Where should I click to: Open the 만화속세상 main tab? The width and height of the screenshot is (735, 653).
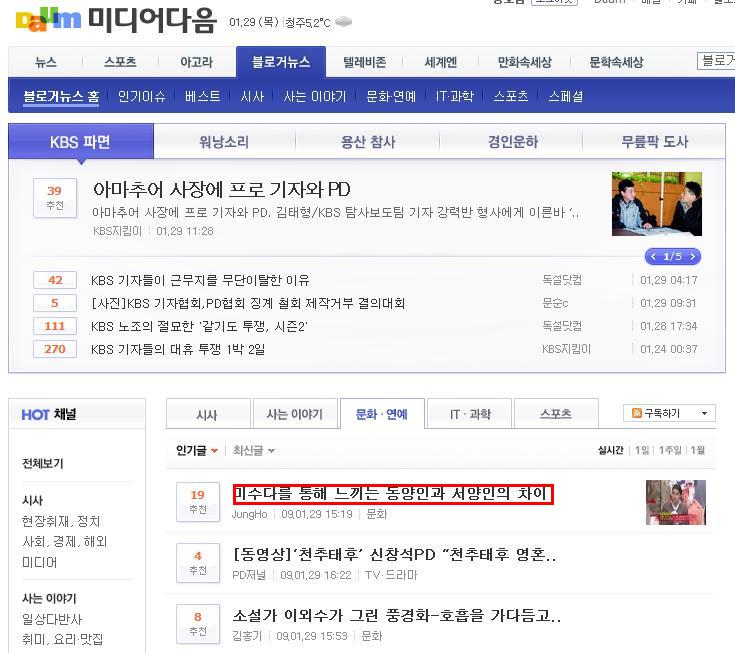(x=525, y=62)
